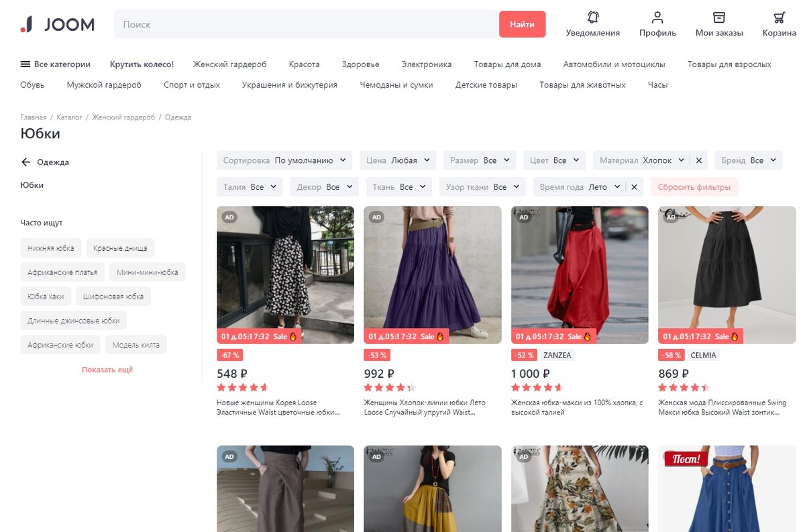805x532 pixels.
Task: Remove the Время года Лето filter
Action: coord(634,187)
